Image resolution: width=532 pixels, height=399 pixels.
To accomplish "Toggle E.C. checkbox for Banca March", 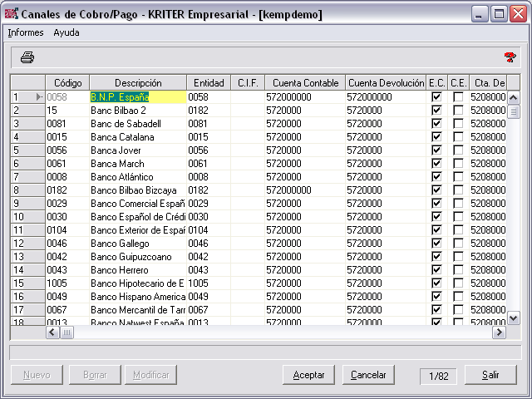I will [x=436, y=164].
